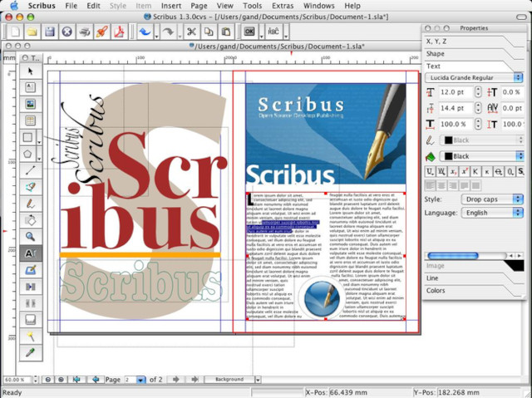Select the Bezier curve tool
The height and width of the screenshot is (398, 532).
point(31,187)
